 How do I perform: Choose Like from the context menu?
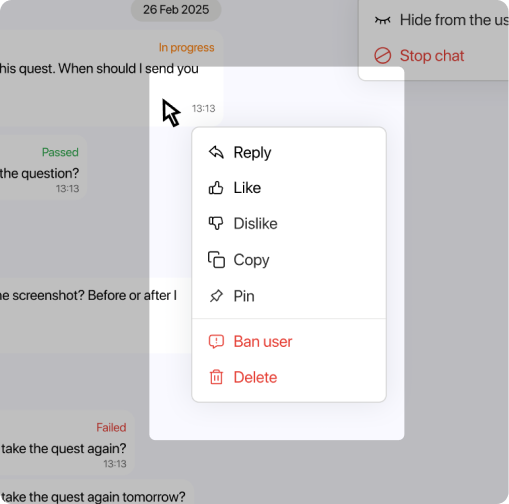point(289,188)
